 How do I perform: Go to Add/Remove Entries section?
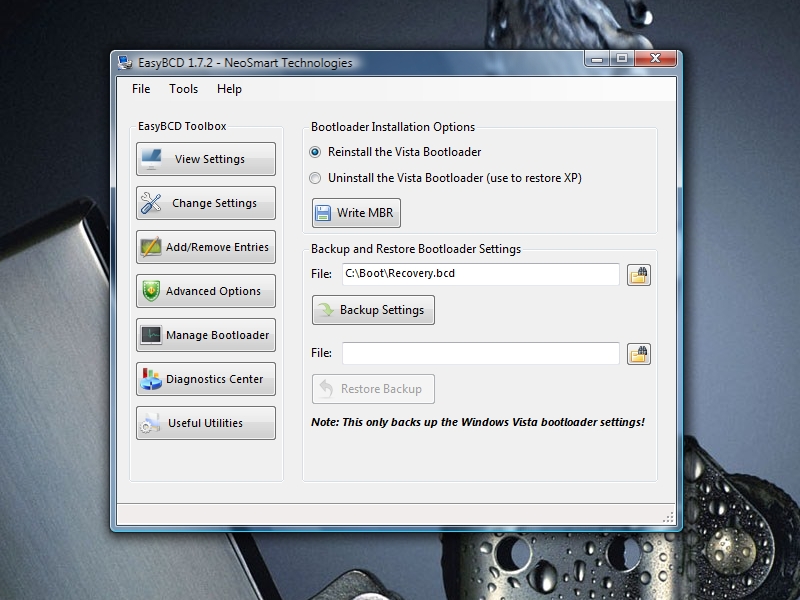click(206, 247)
